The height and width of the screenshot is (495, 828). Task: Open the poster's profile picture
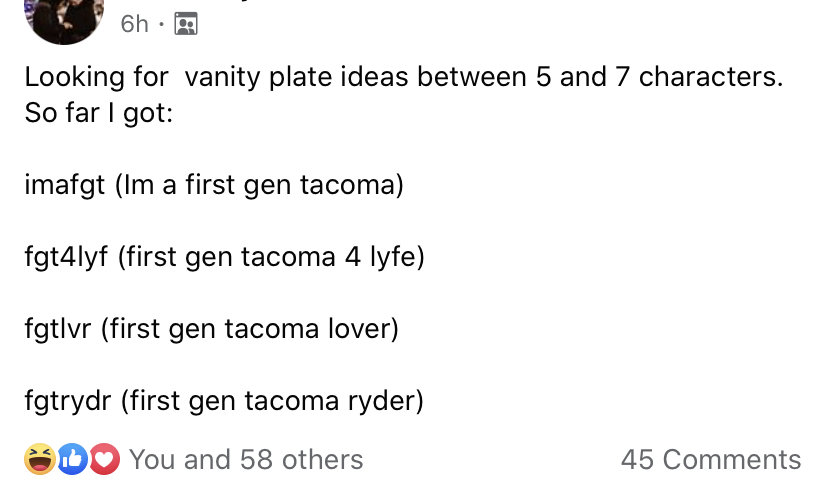[64, 20]
